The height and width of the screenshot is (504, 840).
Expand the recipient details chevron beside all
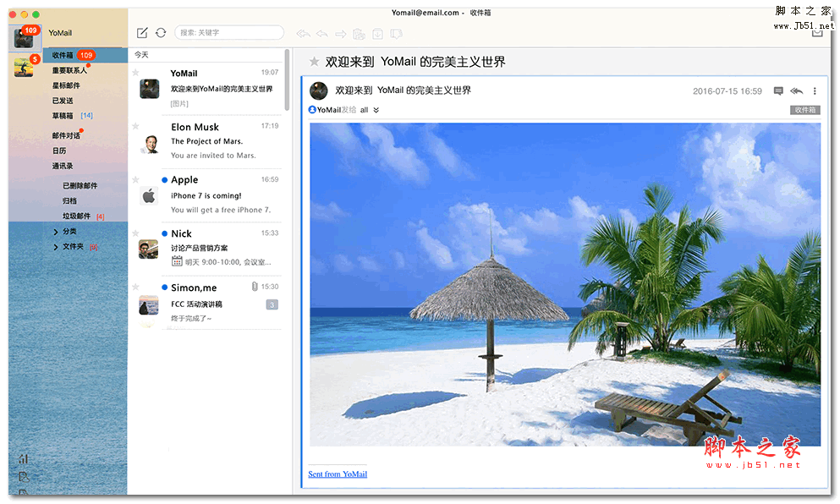coord(376,110)
